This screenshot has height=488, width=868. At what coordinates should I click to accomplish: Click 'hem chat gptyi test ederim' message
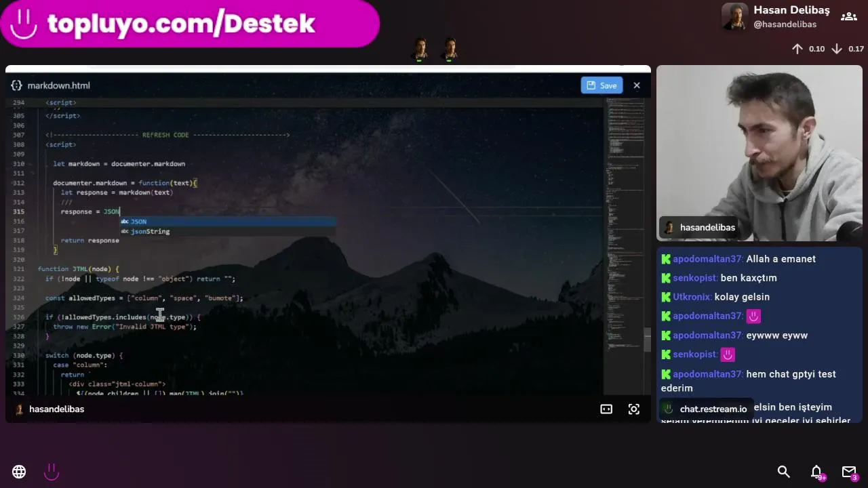click(x=749, y=381)
